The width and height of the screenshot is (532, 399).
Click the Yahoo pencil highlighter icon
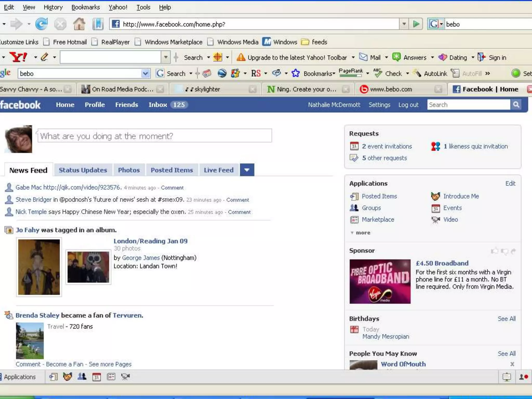click(45, 57)
